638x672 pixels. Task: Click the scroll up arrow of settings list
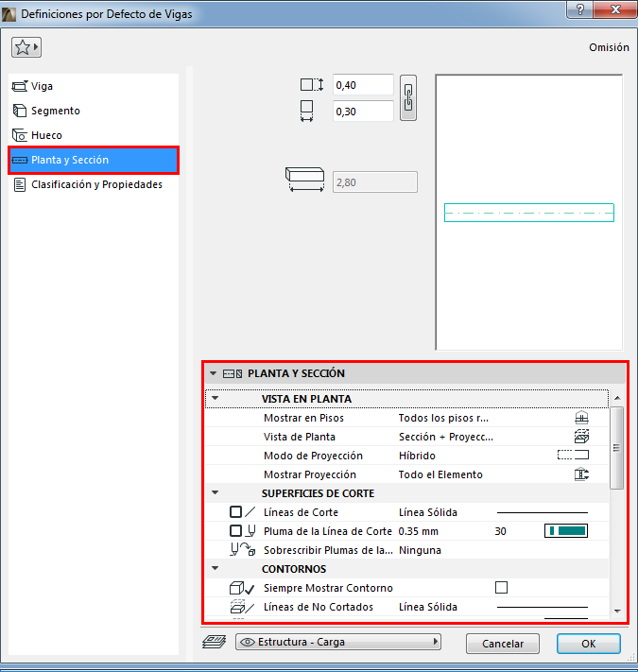coord(617,398)
